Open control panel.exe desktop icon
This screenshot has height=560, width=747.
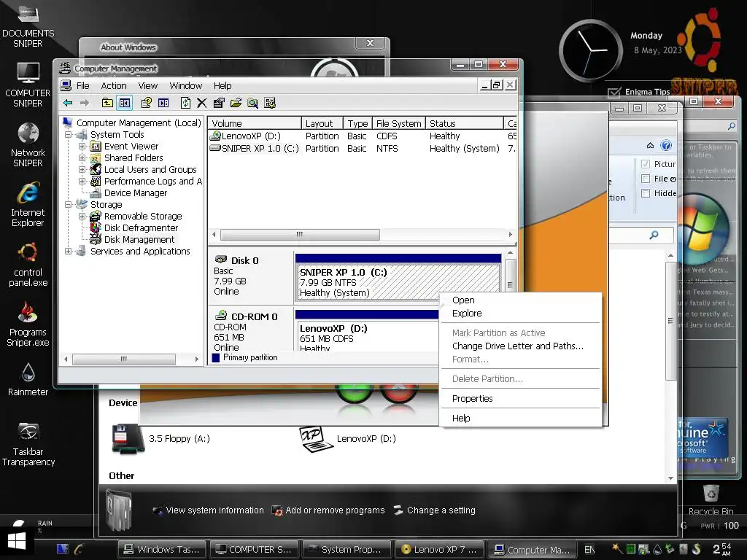click(28, 264)
